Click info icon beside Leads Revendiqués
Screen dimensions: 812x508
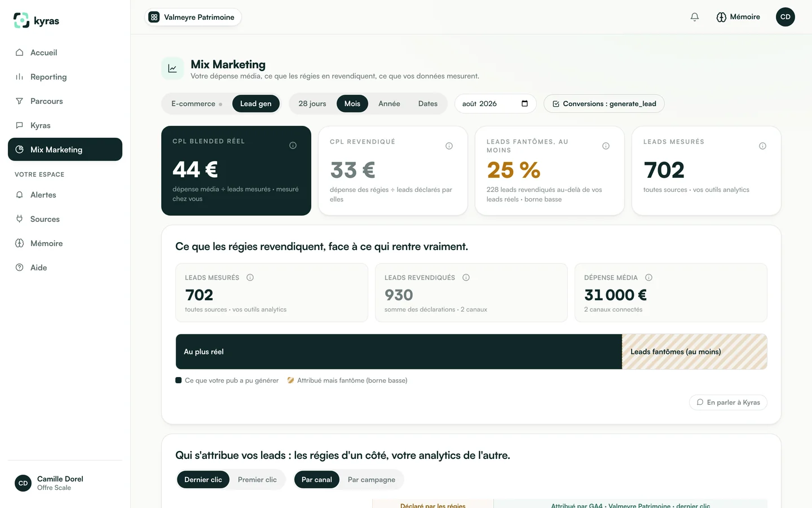point(466,278)
